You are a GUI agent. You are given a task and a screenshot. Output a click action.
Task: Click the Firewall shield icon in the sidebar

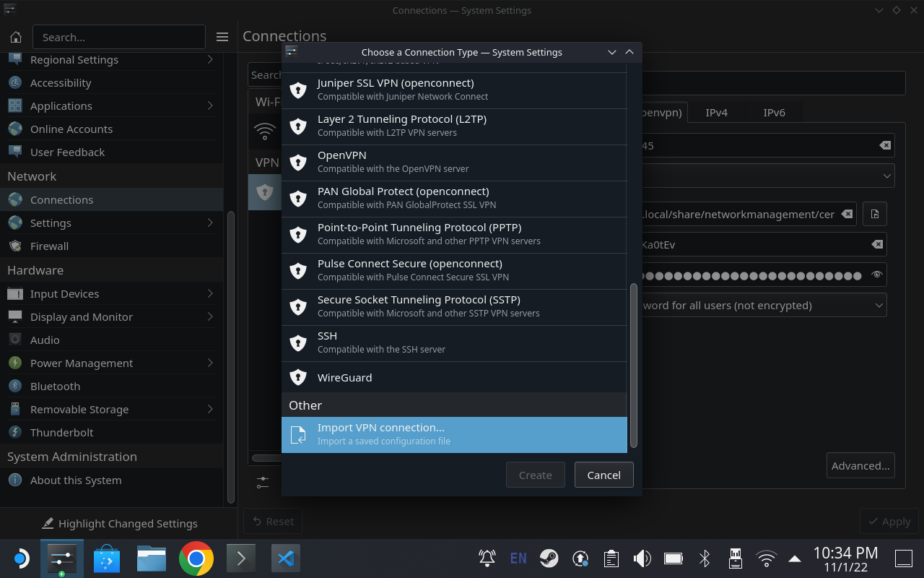coord(15,246)
